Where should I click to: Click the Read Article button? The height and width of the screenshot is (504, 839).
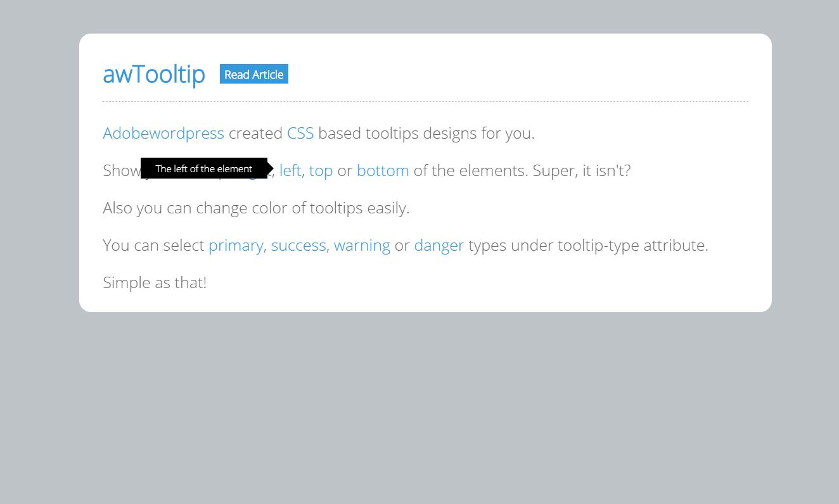(x=253, y=74)
